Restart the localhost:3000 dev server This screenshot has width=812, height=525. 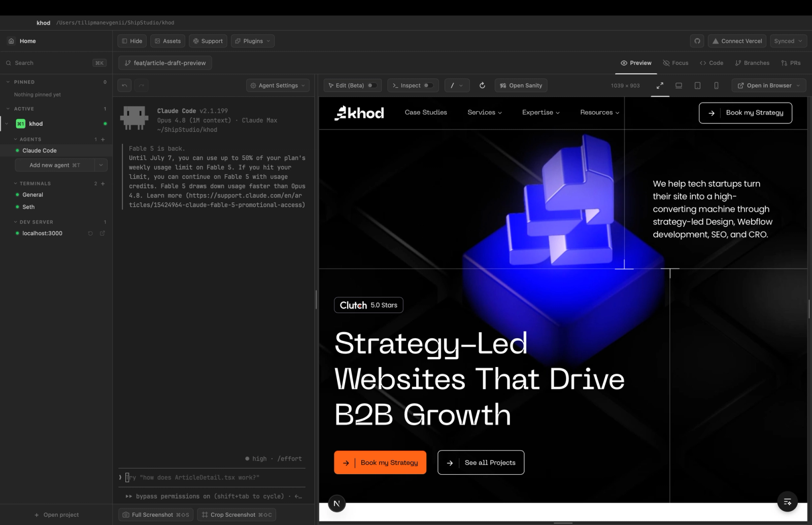(90, 234)
